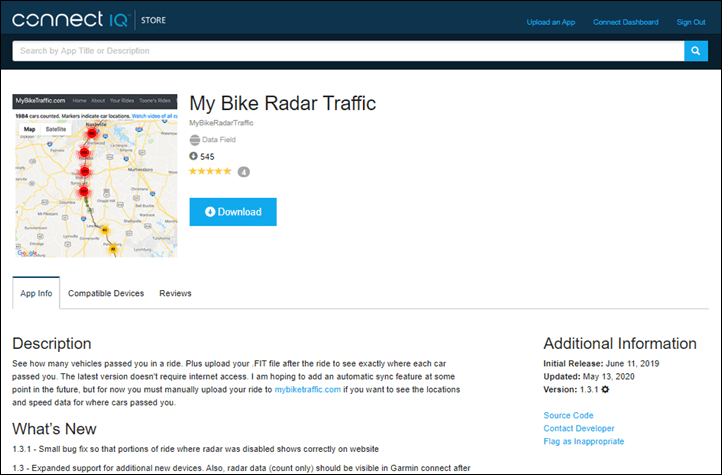
Task: Click the search magnifier button
Action: coord(696,51)
